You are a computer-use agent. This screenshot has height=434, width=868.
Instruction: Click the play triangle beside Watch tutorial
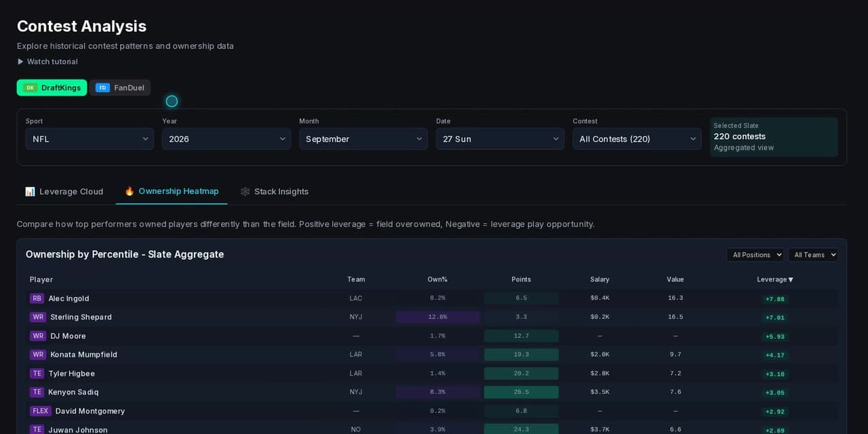(x=20, y=62)
